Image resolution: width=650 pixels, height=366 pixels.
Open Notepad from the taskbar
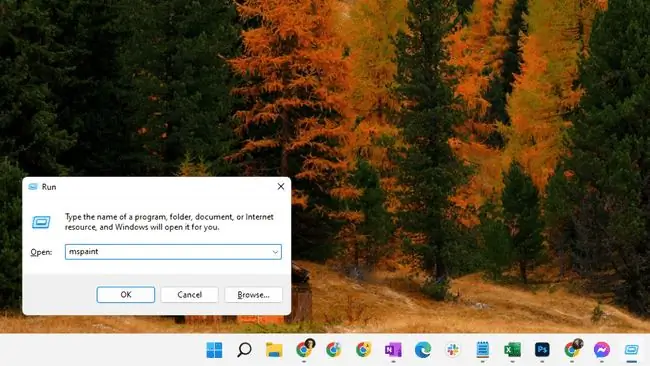point(483,350)
